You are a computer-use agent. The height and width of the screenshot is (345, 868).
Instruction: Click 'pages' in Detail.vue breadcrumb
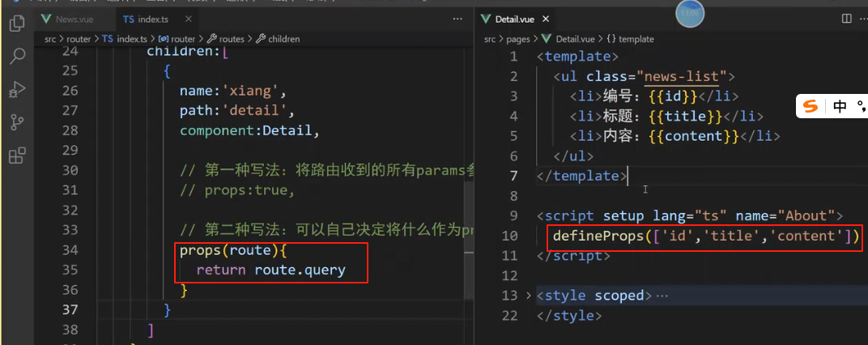tap(518, 40)
